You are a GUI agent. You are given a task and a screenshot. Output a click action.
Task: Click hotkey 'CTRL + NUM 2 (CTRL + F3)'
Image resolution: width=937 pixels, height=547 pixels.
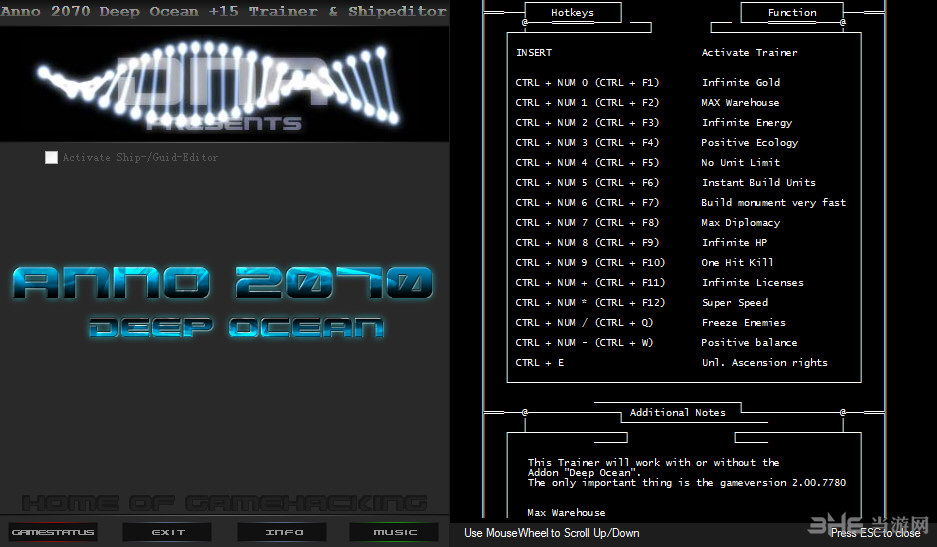[587, 123]
